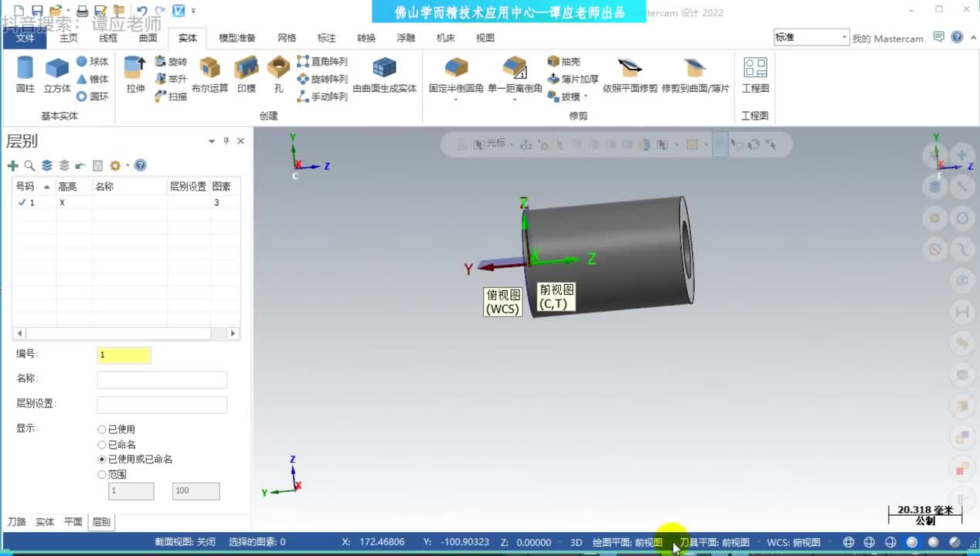The width and height of the screenshot is (980, 556).
Task: Open the 固定半倒圆角 fillet dropdown
Action: (x=456, y=99)
